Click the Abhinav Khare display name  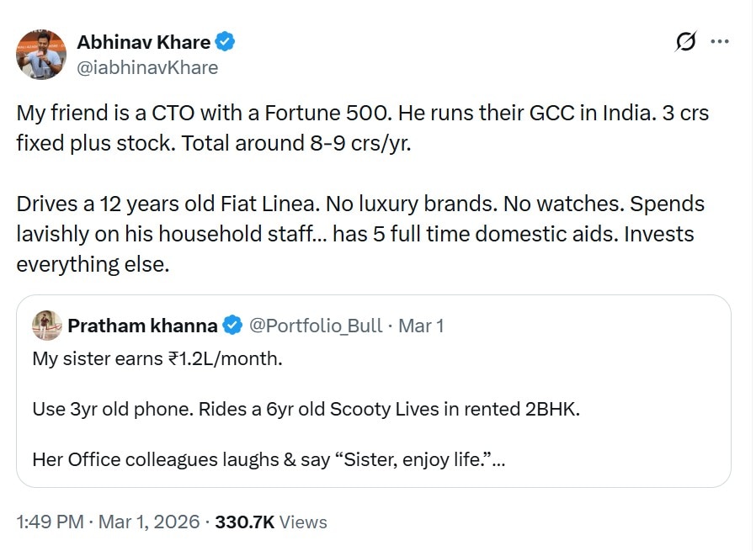144,41
